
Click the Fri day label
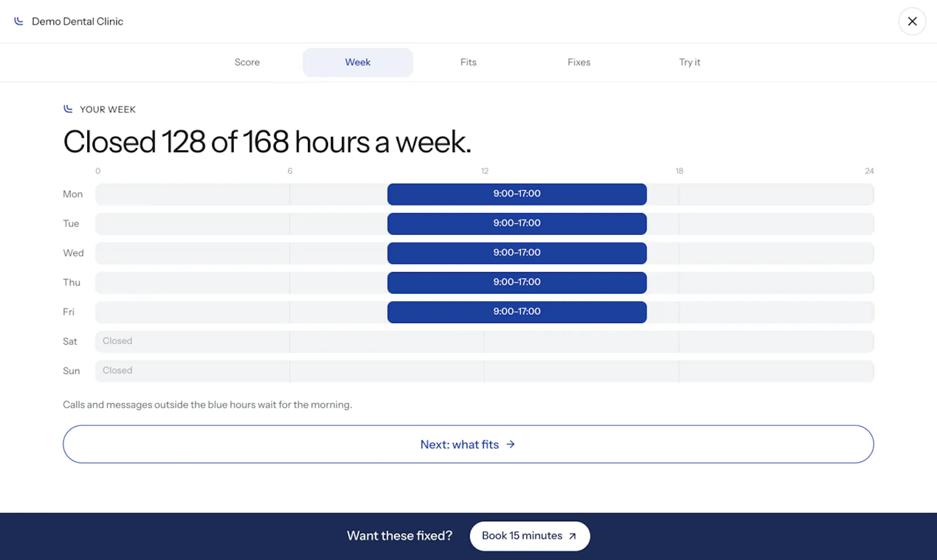coord(69,312)
